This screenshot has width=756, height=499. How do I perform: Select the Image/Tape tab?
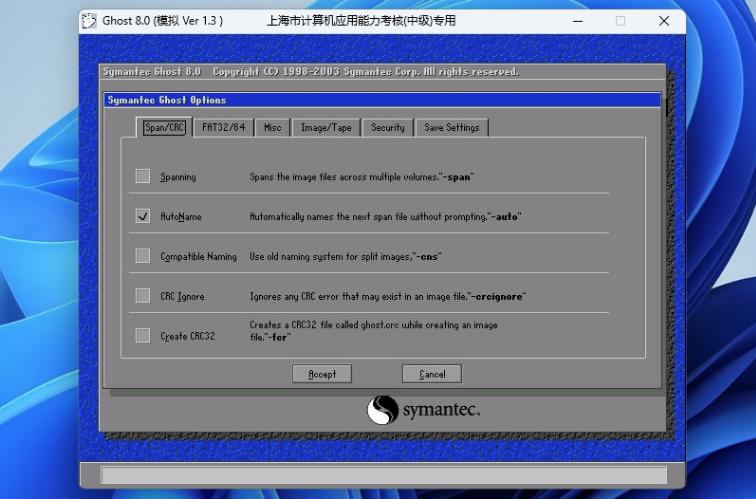click(326, 128)
